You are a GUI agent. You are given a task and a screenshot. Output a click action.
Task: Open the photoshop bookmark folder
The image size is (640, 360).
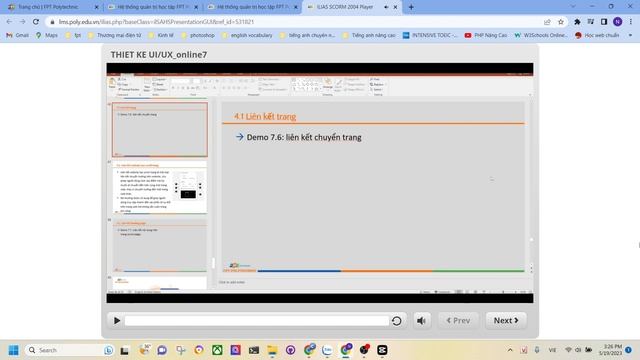pos(198,36)
